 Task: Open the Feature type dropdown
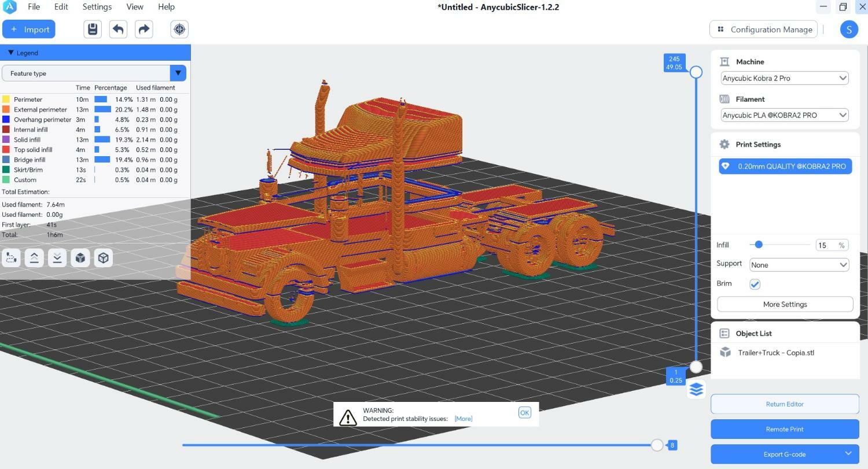coord(178,73)
